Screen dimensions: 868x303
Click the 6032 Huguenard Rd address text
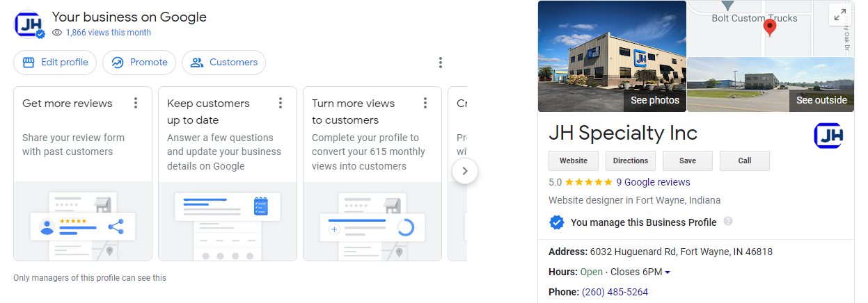pyautogui.click(x=681, y=252)
